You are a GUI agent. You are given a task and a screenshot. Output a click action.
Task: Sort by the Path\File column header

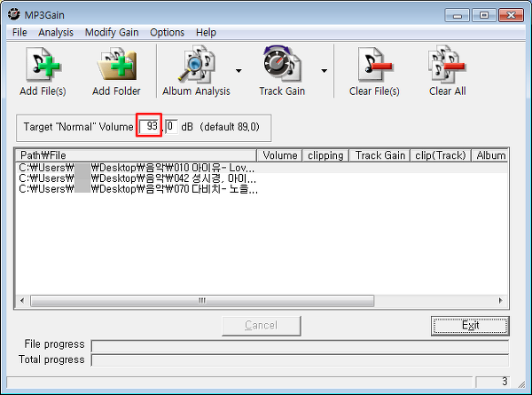[136, 155]
